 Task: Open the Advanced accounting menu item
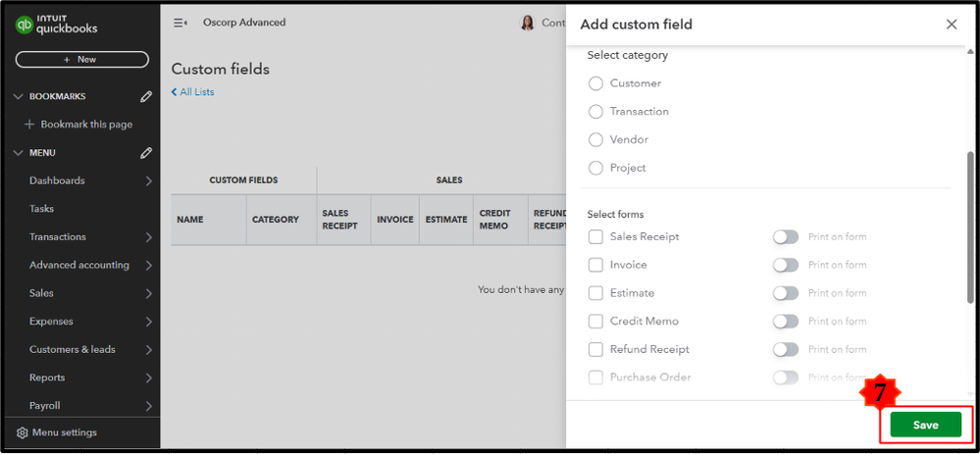pos(78,265)
